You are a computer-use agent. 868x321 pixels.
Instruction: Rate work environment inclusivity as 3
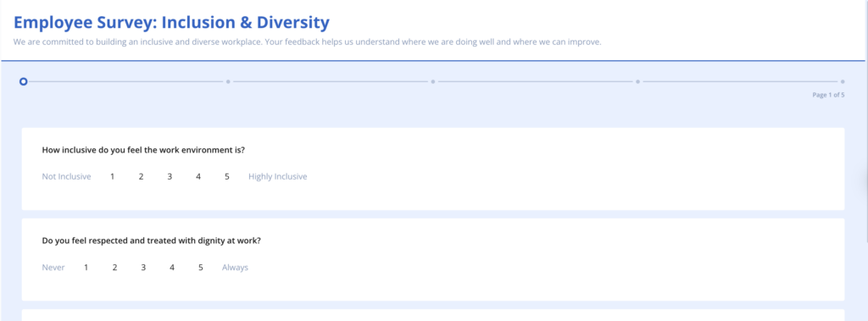coord(170,176)
